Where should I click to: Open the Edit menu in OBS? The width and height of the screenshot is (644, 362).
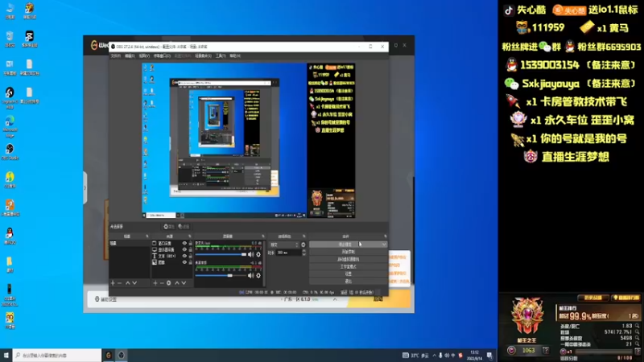coord(130,56)
